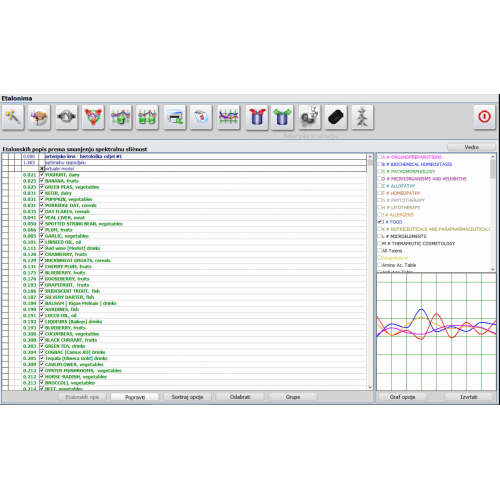This screenshot has height=500, width=500.
Task: Toggle the BANANA, fruits checkbox
Action: pyautogui.click(x=42, y=180)
